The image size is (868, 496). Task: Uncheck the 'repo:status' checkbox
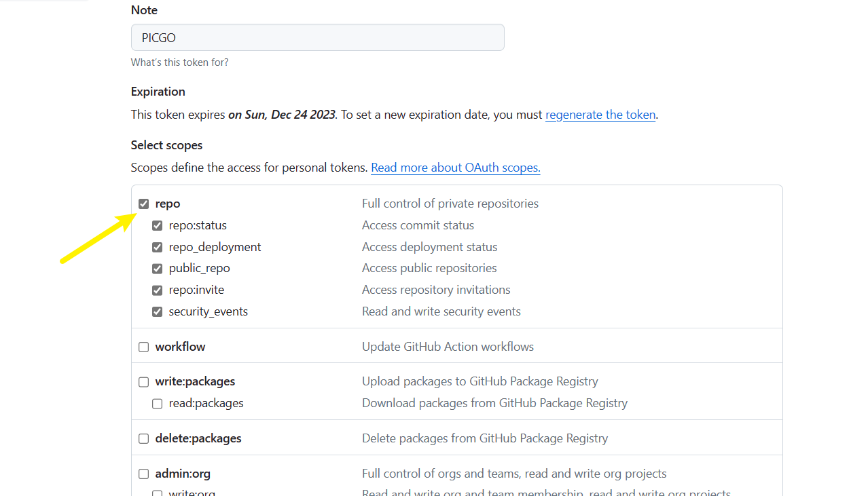(x=158, y=226)
